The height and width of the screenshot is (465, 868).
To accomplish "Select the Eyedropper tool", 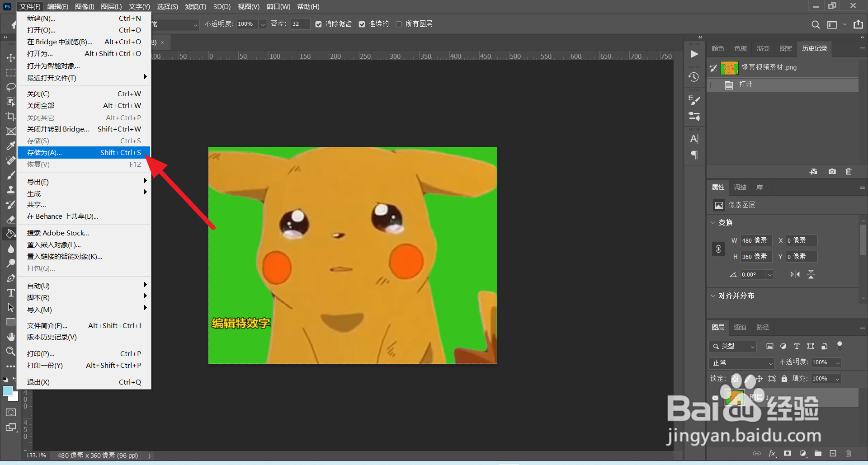I will tap(11, 146).
